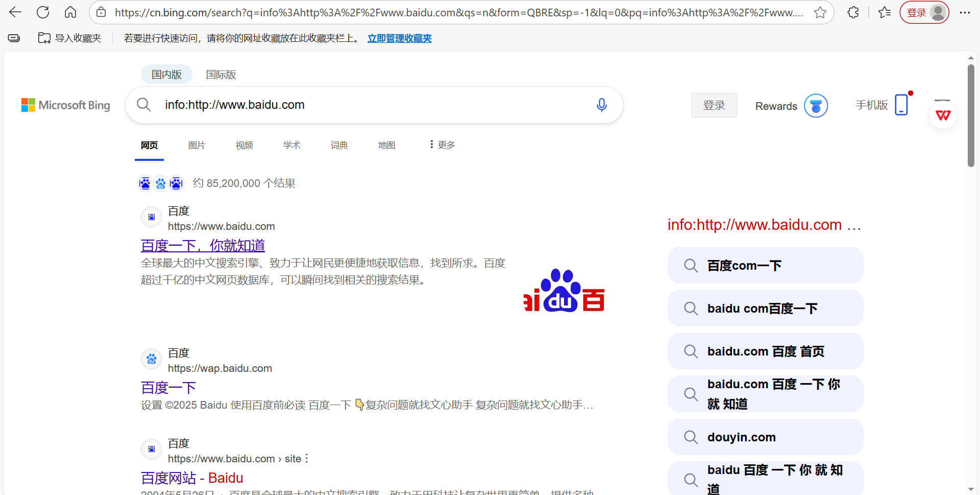
Task: Click the 约 85,200,000 个结果 count text
Action: point(244,183)
